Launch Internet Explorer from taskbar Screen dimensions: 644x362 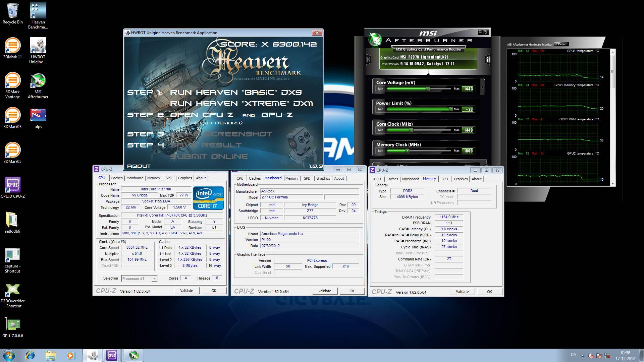coord(30,355)
